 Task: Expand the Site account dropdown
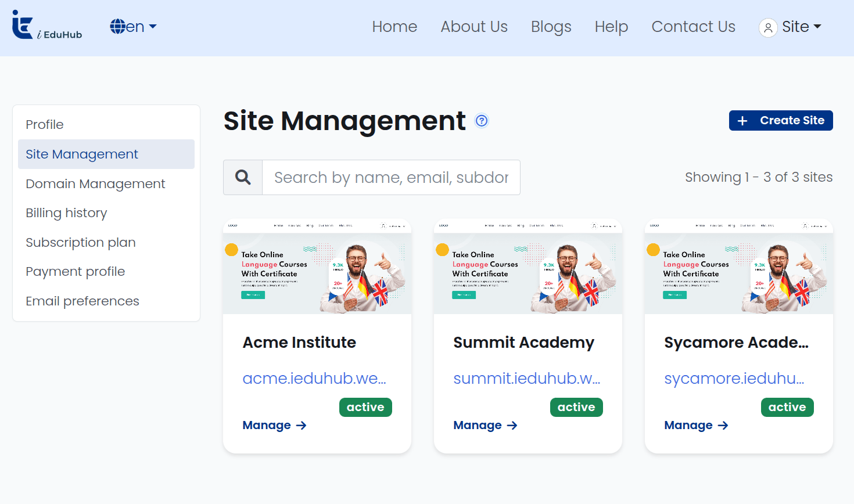coord(790,27)
